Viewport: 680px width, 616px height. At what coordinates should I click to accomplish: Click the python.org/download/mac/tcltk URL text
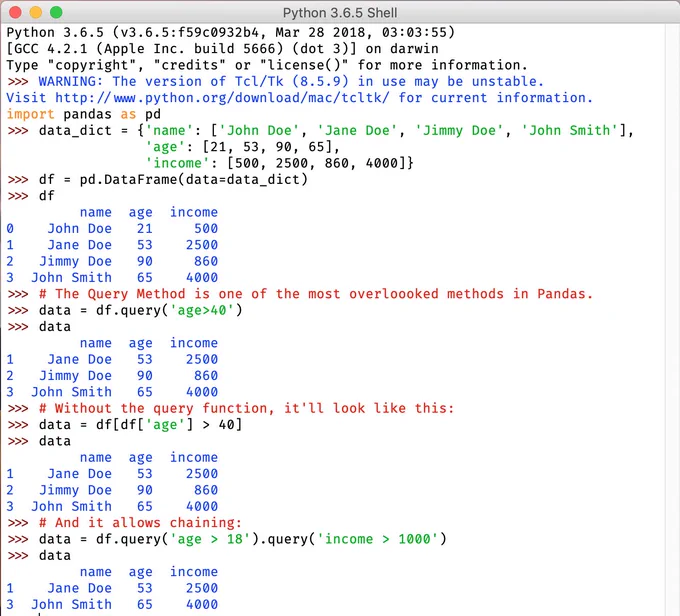(x=222, y=98)
